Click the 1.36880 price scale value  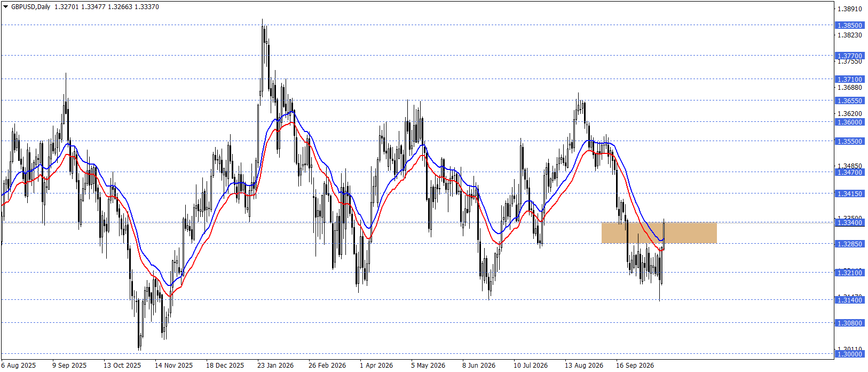[850, 88]
